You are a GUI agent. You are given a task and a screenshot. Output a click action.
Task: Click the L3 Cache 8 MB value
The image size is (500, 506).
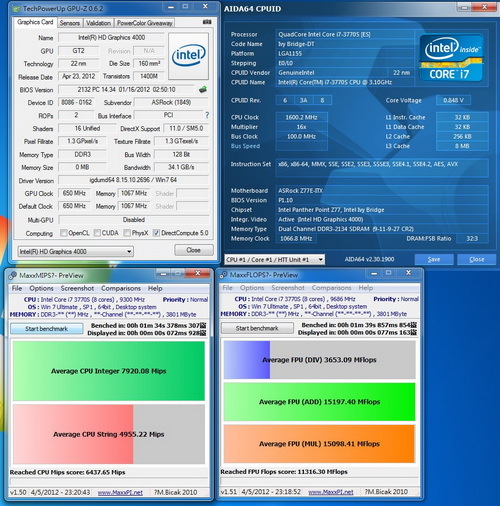point(462,146)
